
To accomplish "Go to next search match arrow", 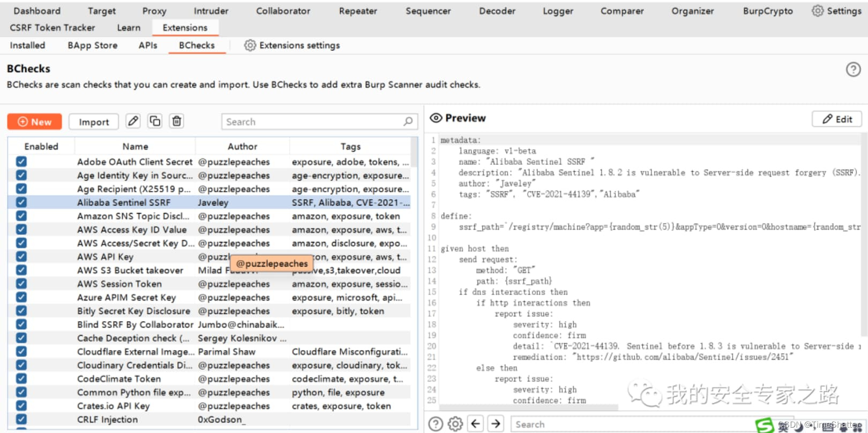I will 496,424.
